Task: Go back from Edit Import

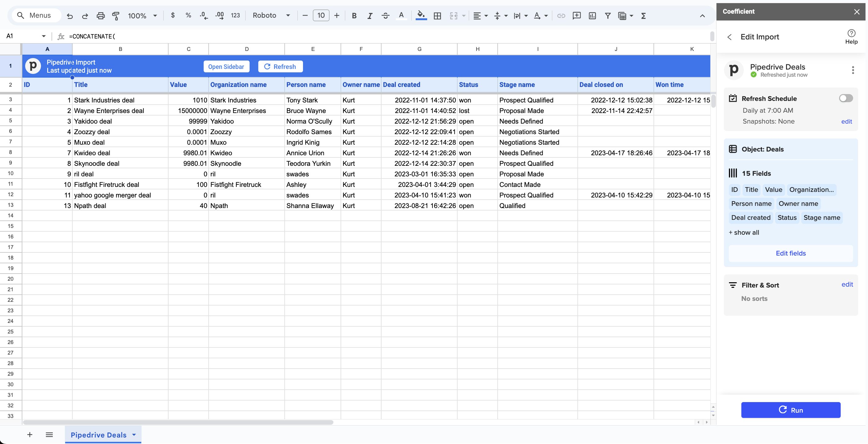Action: pos(729,37)
